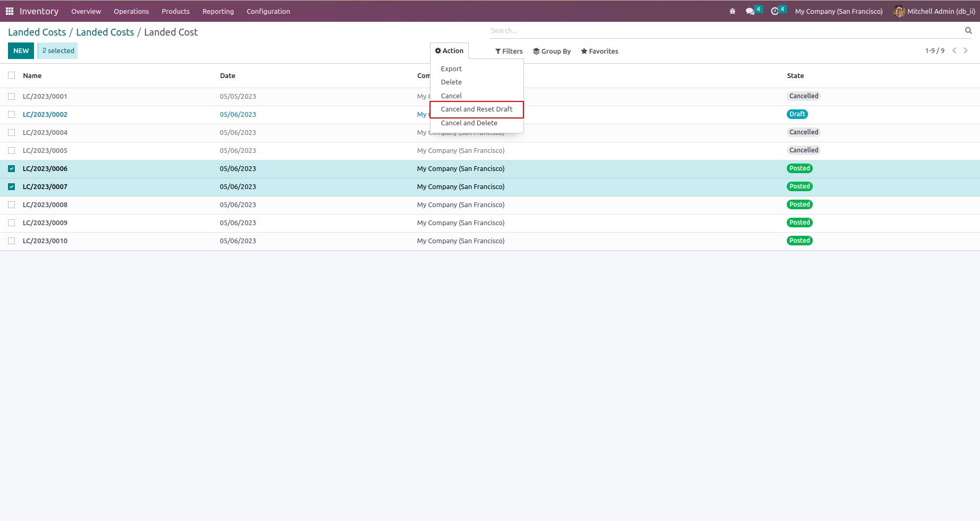This screenshot has width=980, height=521.
Task: Open record LC/2023/0008
Action: 45,205
